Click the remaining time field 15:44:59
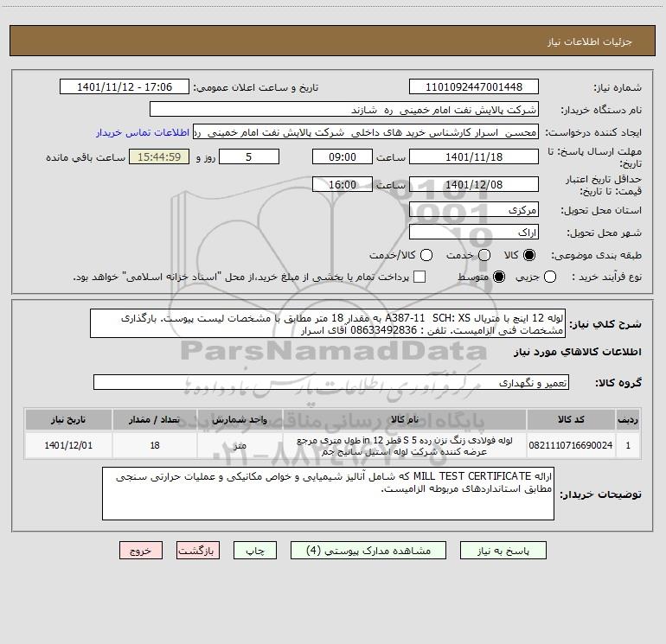This screenshot has height=644, width=666. coord(159,157)
